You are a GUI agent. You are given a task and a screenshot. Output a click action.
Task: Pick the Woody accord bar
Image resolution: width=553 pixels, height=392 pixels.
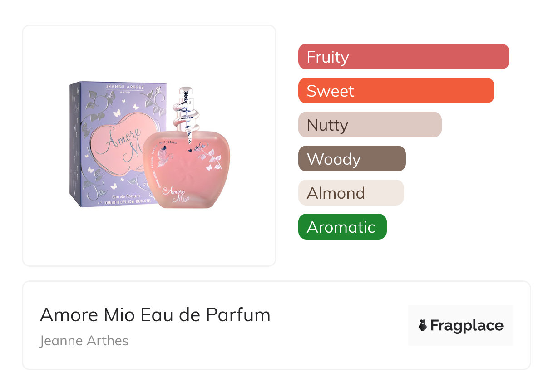tap(351, 159)
